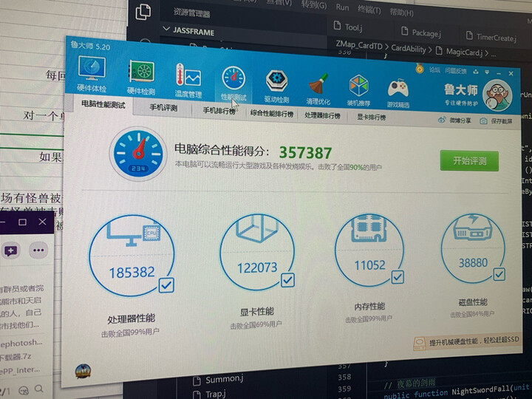
Task: Open 终端(T) menu in VS Code
Action: coord(369,10)
